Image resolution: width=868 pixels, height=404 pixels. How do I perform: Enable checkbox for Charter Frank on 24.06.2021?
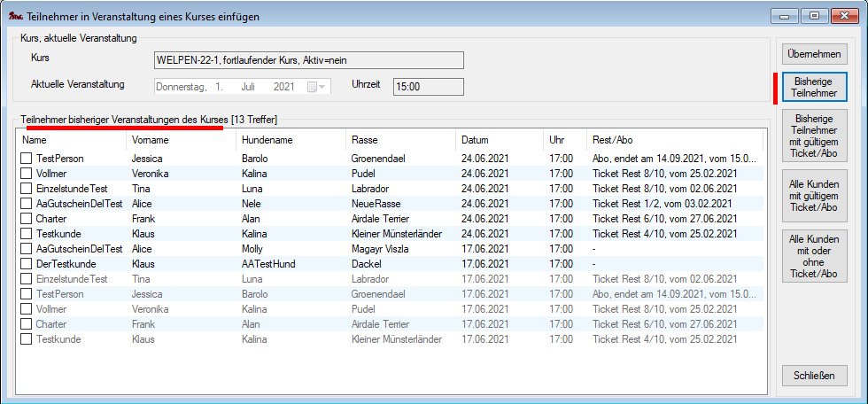pos(27,218)
